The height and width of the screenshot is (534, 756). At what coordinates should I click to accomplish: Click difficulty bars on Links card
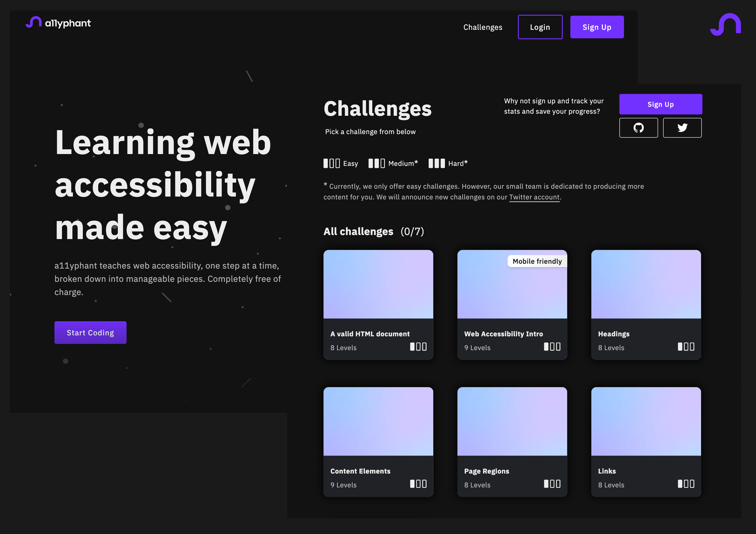pyautogui.click(x=686, y=484)
